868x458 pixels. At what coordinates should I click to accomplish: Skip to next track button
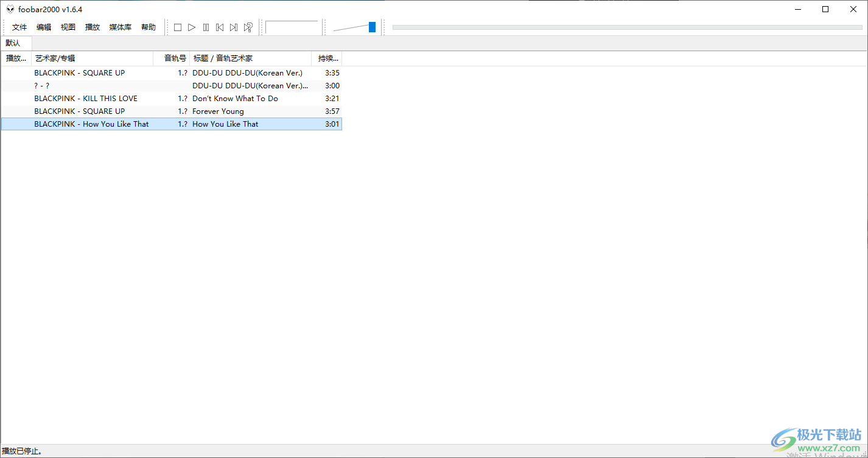234,27
